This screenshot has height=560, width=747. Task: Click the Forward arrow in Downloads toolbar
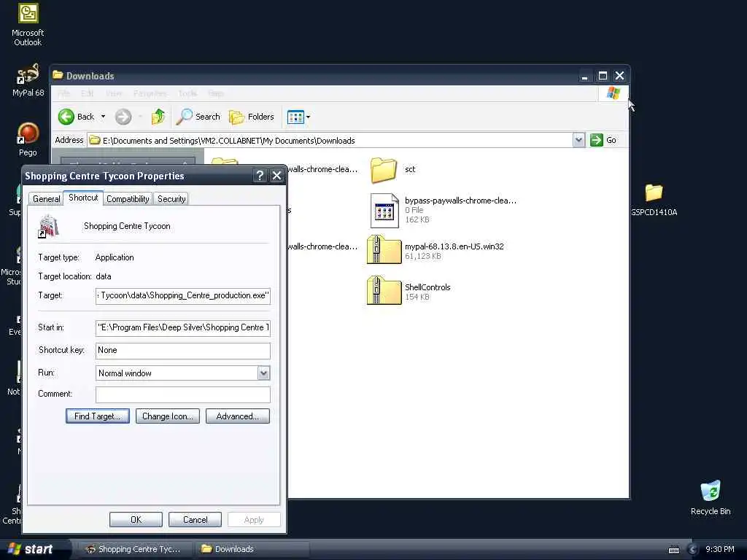click(123, 117)
